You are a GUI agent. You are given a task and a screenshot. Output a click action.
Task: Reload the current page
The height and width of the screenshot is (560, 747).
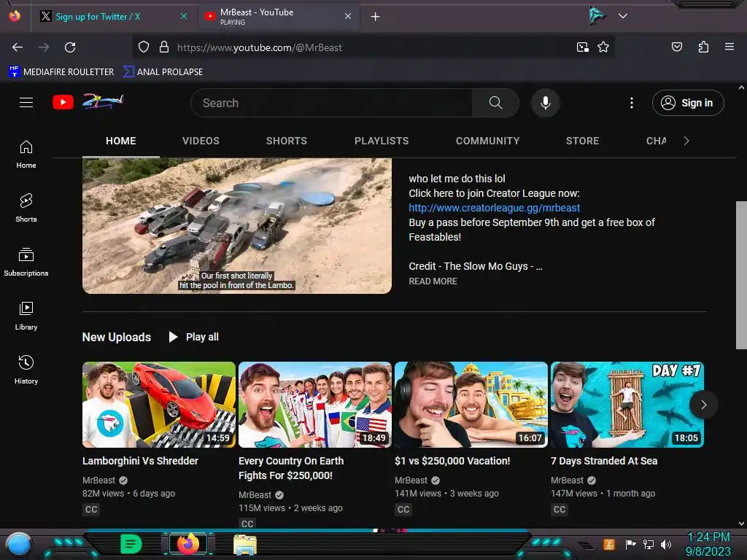click(70, 47)
